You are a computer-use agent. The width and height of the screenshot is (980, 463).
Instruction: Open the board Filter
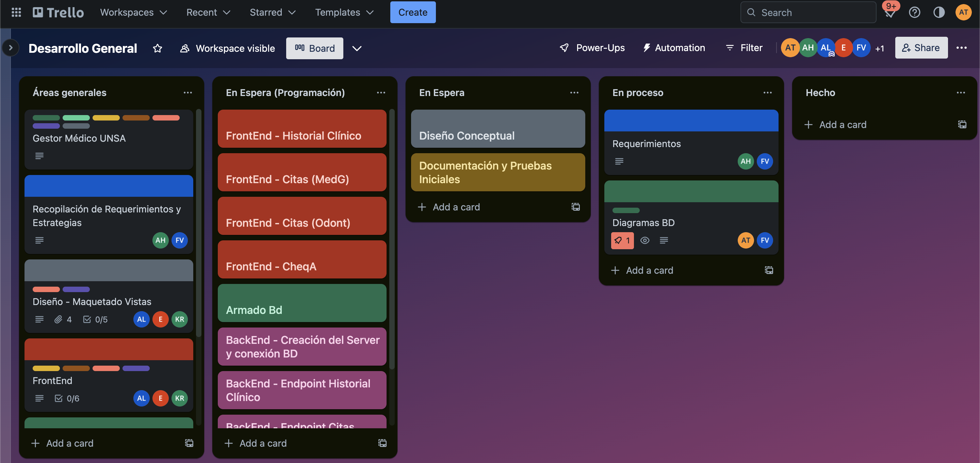(x=744, y=48)
